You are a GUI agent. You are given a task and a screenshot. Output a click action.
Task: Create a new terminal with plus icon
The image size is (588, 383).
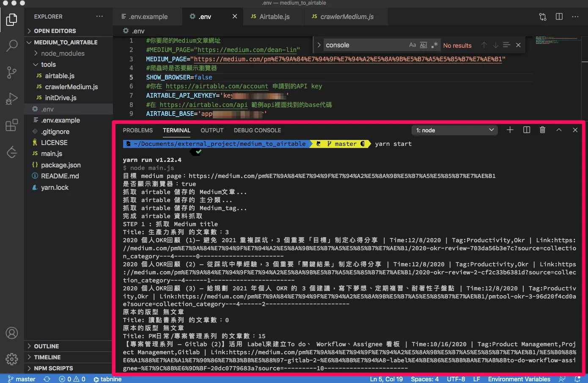coord(510,130)
